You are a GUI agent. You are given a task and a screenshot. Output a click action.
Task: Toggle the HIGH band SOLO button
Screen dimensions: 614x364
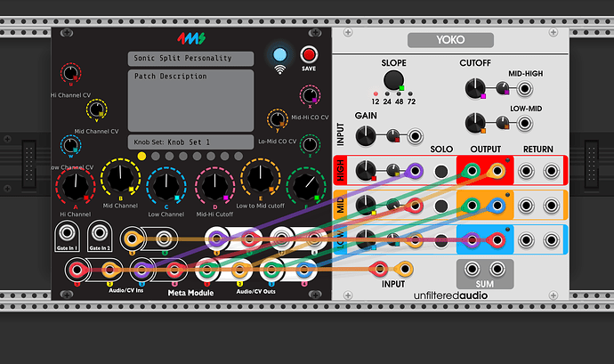pyautogui.click(x=441, y=171)
